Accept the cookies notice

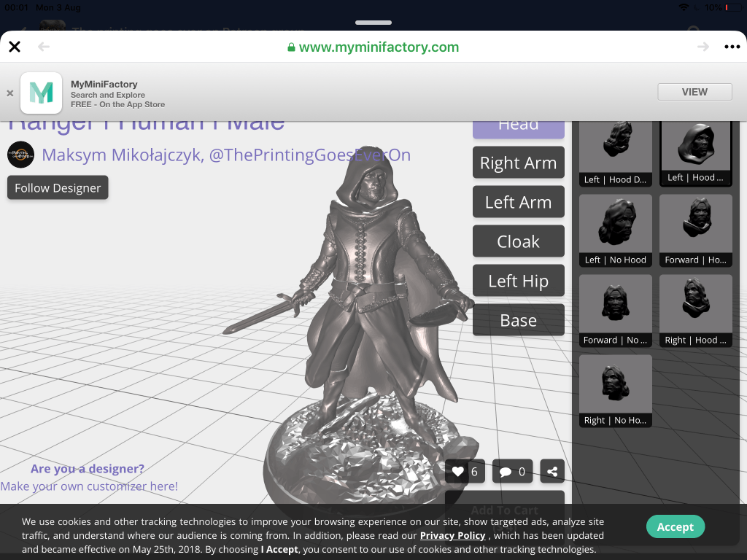(x=675, y=526)
